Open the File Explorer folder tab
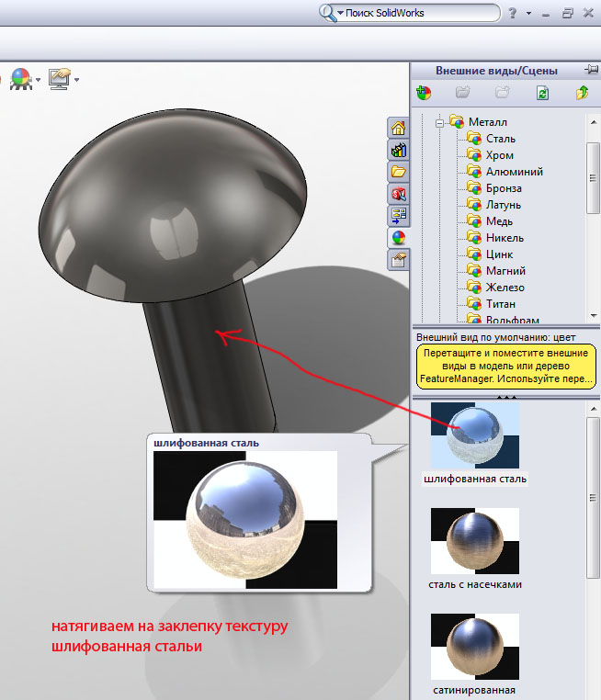The height and width of the screenshot is (700, 601). [x=399, y=172]
